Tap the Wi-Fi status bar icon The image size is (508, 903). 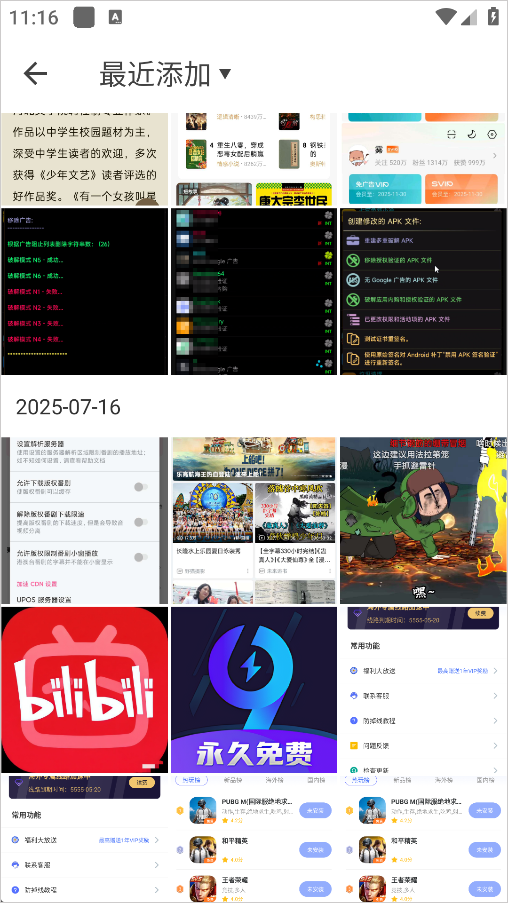coord(446,17)
